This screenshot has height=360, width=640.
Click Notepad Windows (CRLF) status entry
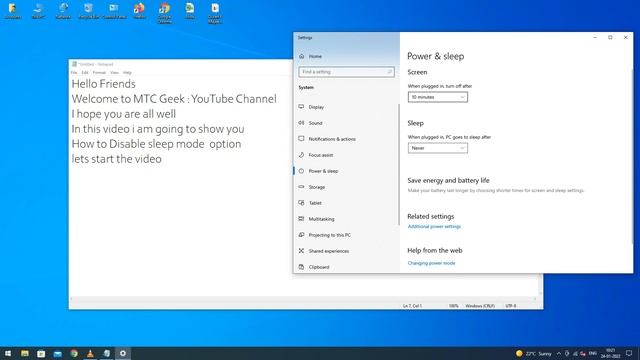[x=480, y=306]
